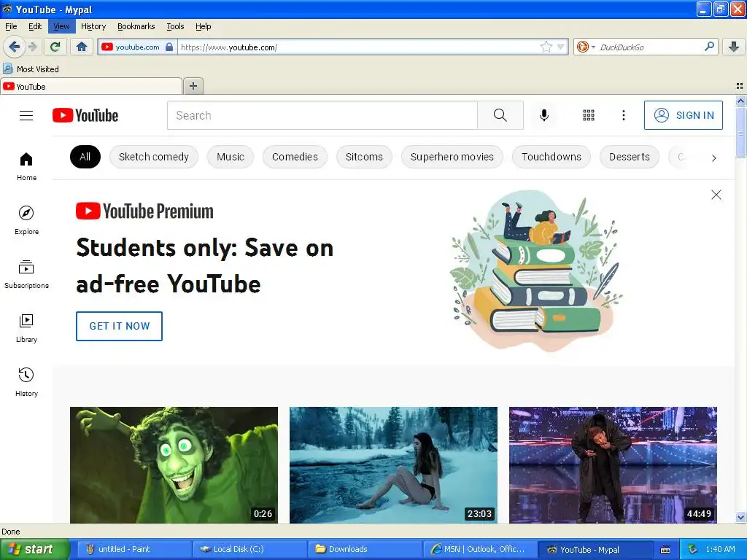Image resolution: width=747 pixels, height=560 pixels.
Task: Open the Bookmarks menu
Action: click(x=136, y=26)
